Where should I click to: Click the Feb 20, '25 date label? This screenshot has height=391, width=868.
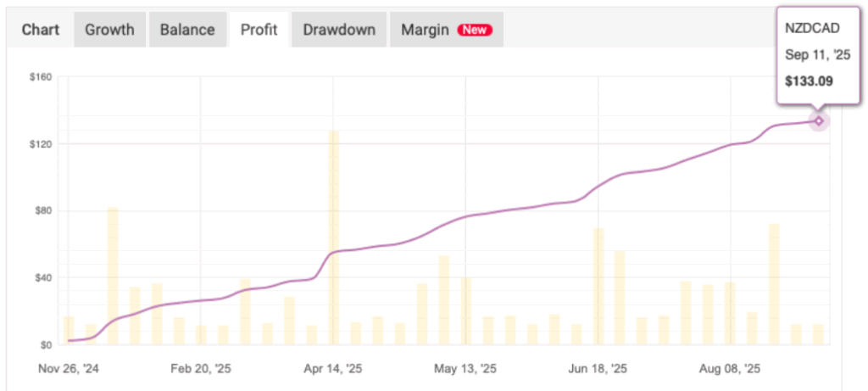click(x=201, y=369)
